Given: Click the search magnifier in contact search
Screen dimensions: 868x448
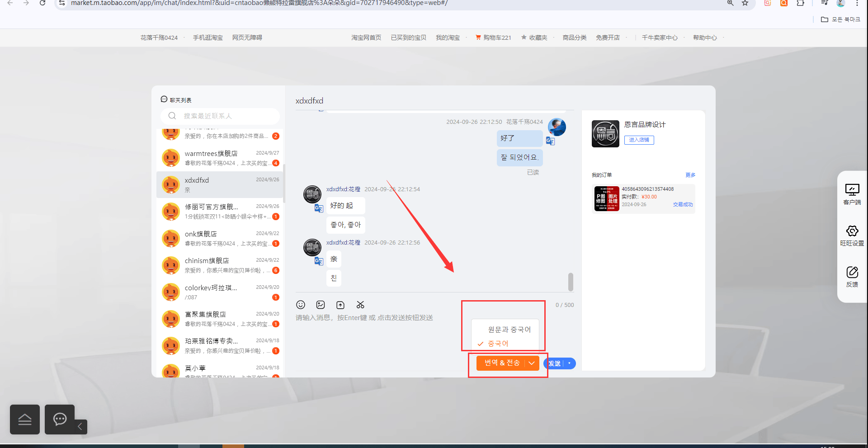Looking at the screenshot, I should pyautogui.click(x=172, y=116).
